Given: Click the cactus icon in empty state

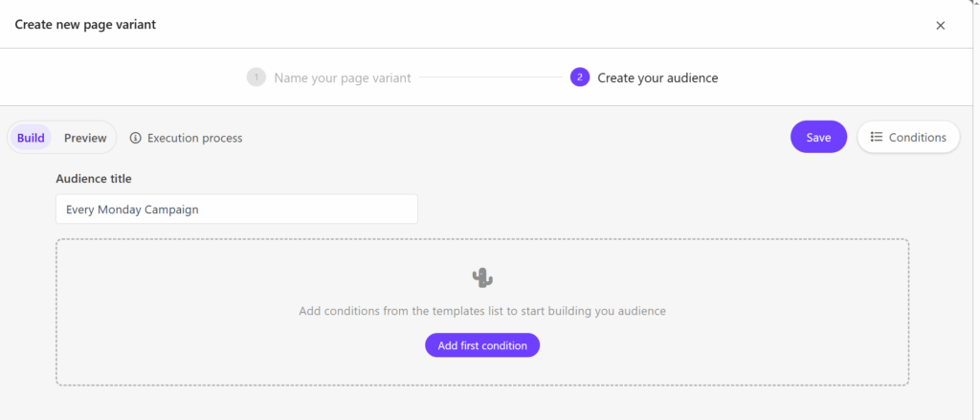Looking at the screenshot, I should (482, 277).
